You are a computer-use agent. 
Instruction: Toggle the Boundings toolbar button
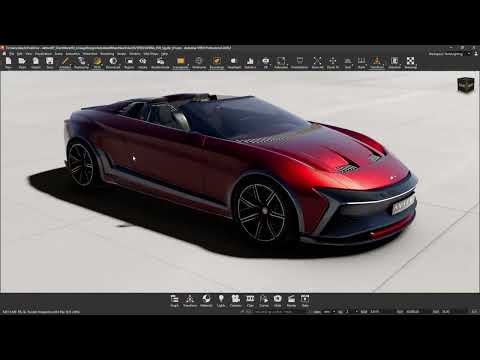(217, 61)
